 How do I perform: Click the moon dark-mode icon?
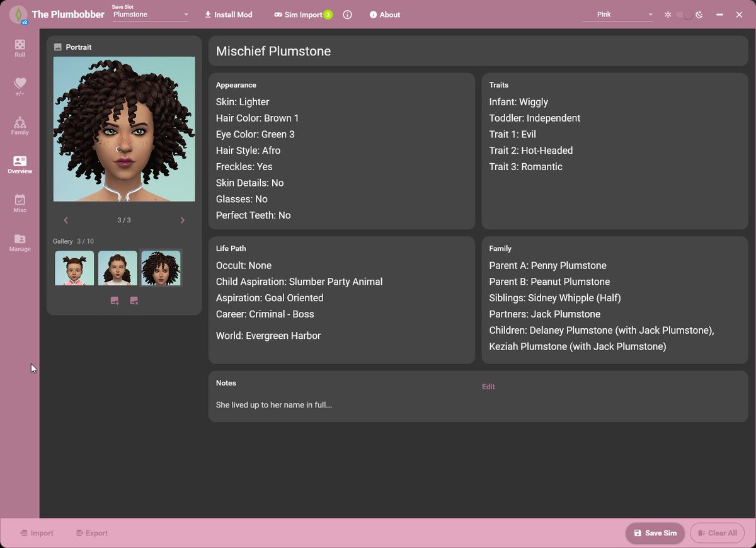[699, 14]
